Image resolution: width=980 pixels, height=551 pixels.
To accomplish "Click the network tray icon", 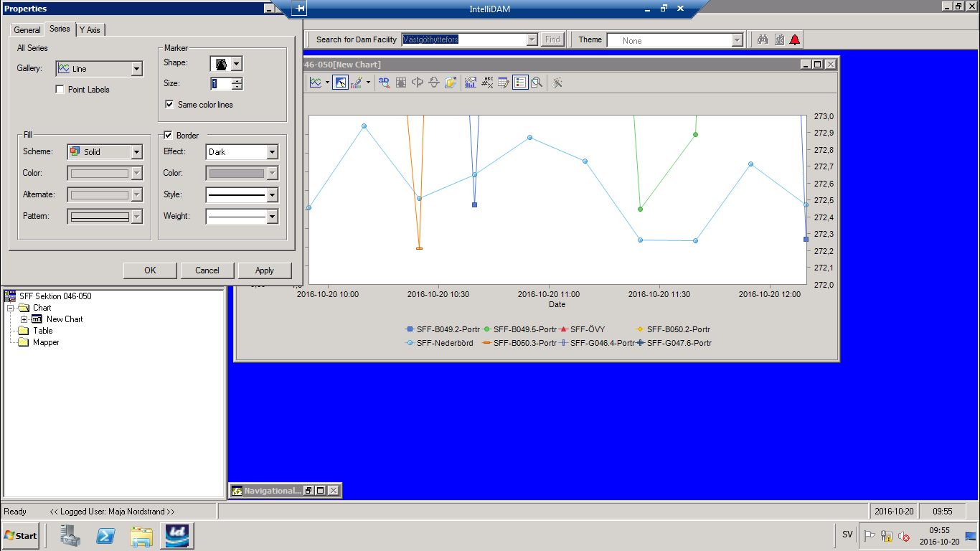I will pyautogui.click(x=887, y=535).
